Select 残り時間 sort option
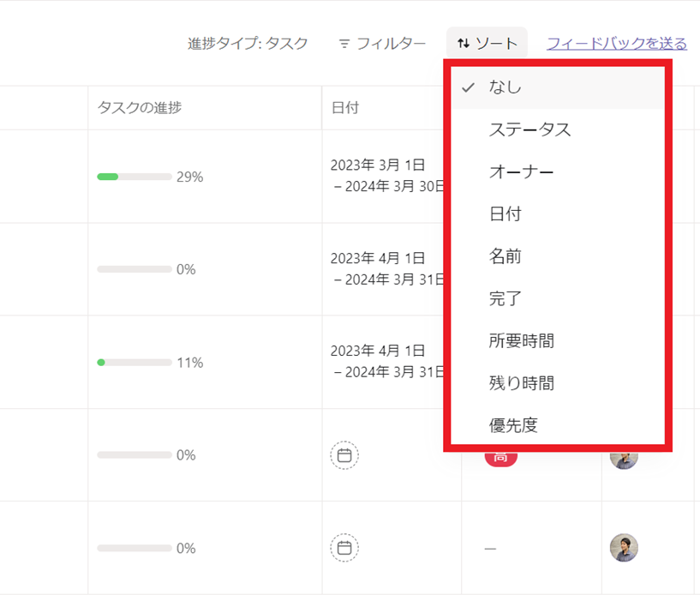 [x=521, y=382]
